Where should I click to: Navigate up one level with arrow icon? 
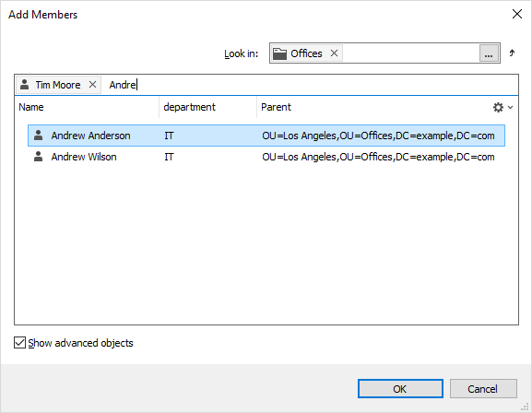(512, 53)
